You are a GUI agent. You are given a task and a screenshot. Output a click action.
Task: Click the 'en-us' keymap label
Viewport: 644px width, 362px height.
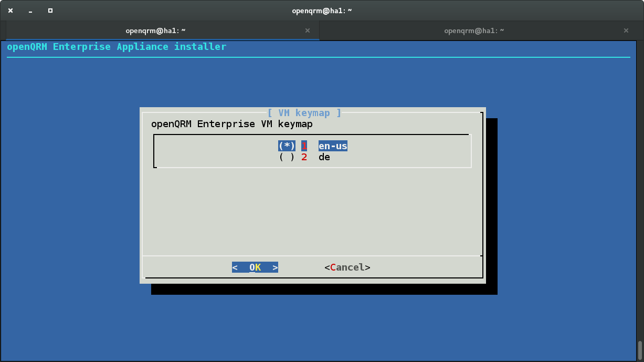coord(333,146)
